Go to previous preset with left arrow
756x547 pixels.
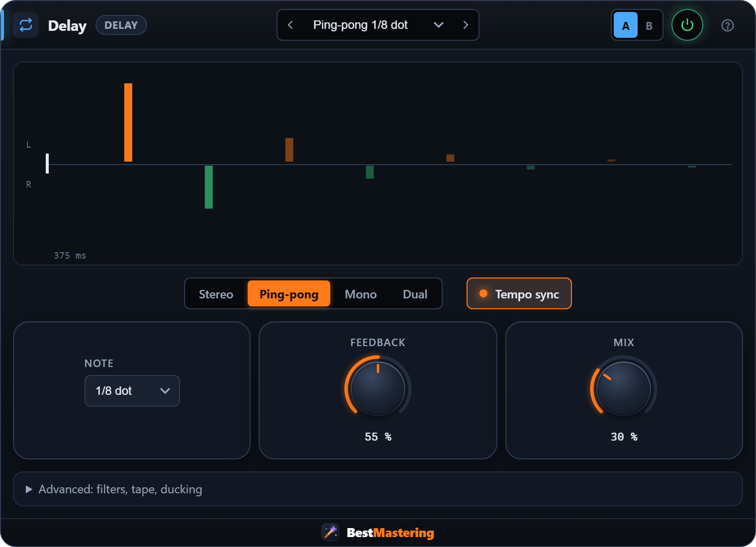[x=290, y=25]
